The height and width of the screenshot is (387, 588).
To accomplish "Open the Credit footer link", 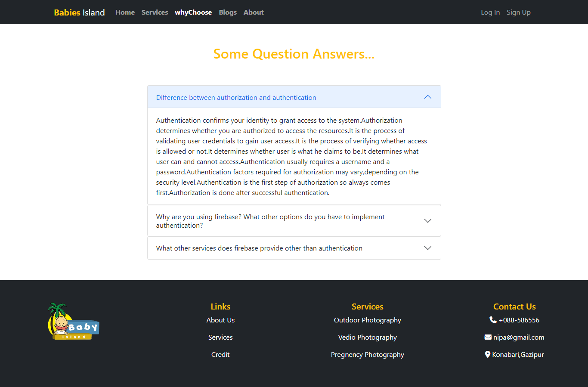I will [220, 354].
